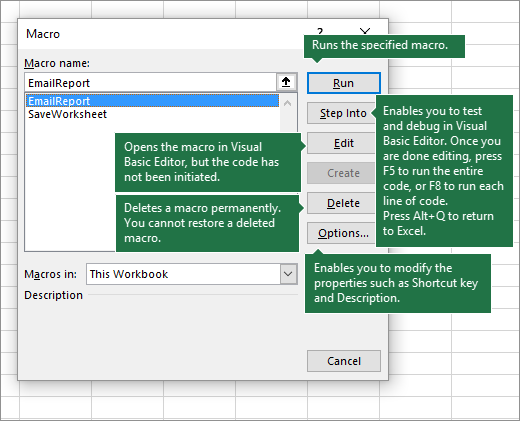Click the Opens the macro in Visual Basic callout

pyautogui.click(x=208, y=163)
